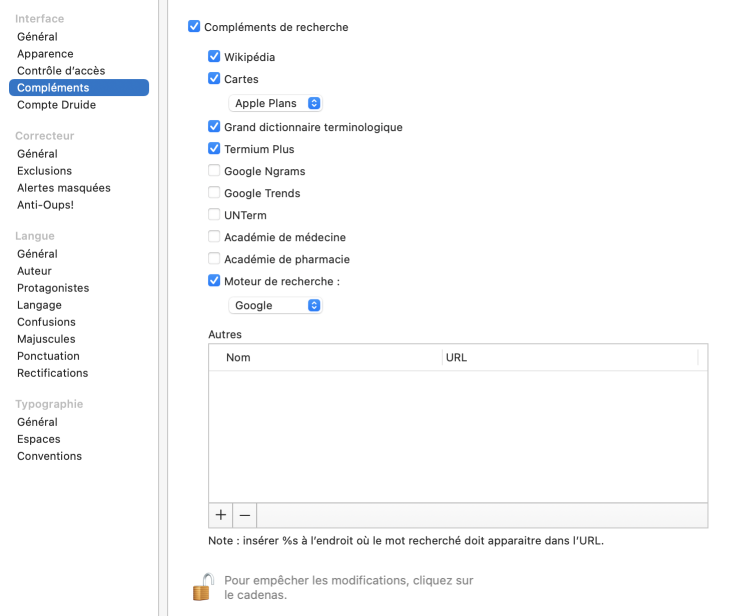Click the empty Autres table area
The image size is (747, 616).
(x=457, y=436)
